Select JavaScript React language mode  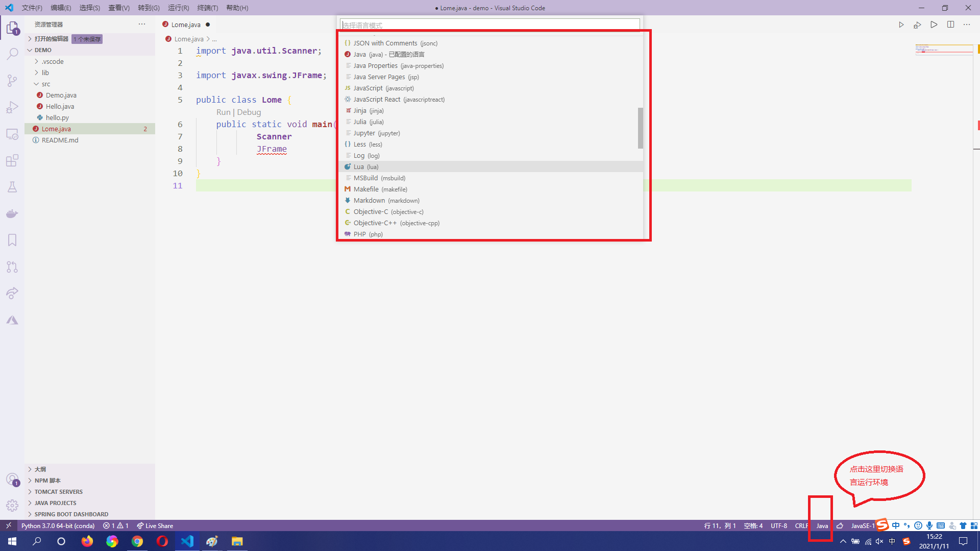pyautogui.click(x=491, y=100)
